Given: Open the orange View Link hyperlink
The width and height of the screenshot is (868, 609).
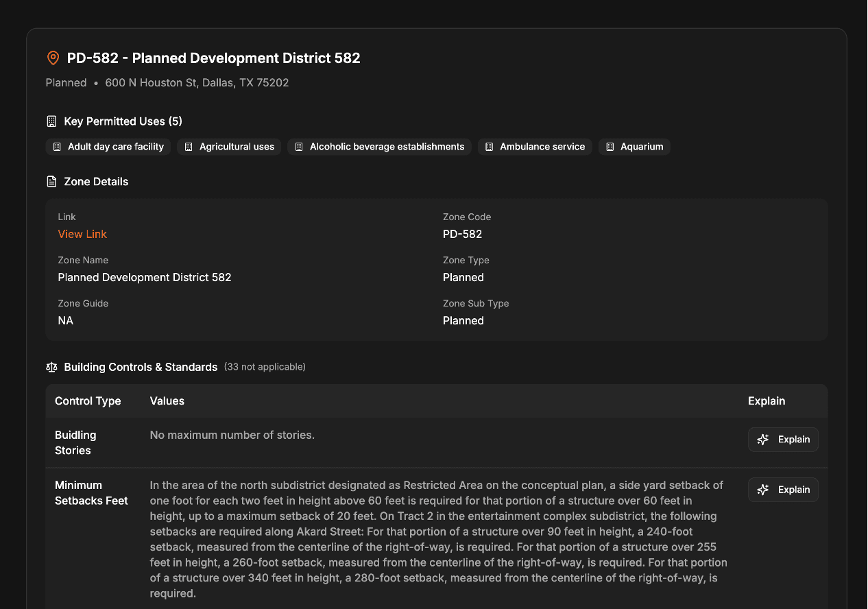Looking at the screenshot, I should pos(82,234).
